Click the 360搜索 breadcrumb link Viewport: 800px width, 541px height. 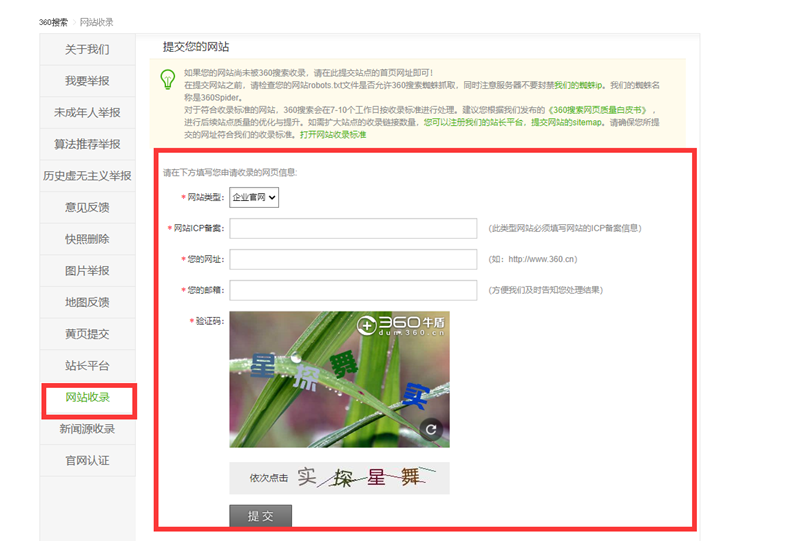(53, 22)
